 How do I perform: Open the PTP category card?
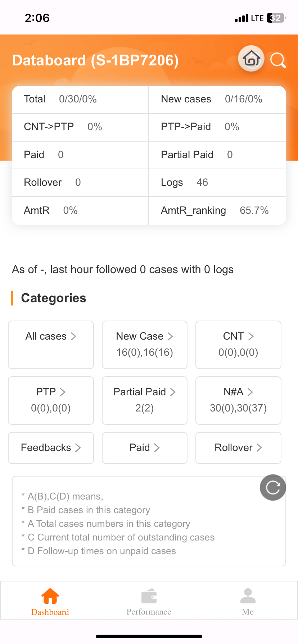click(51, 400)
